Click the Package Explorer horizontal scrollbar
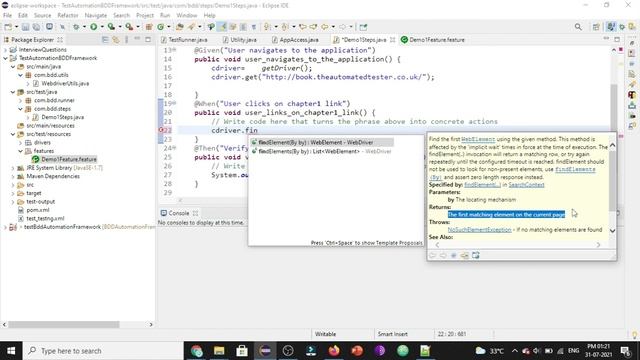The height and width of the screenshot is (360, 640). tap(64, 324)
